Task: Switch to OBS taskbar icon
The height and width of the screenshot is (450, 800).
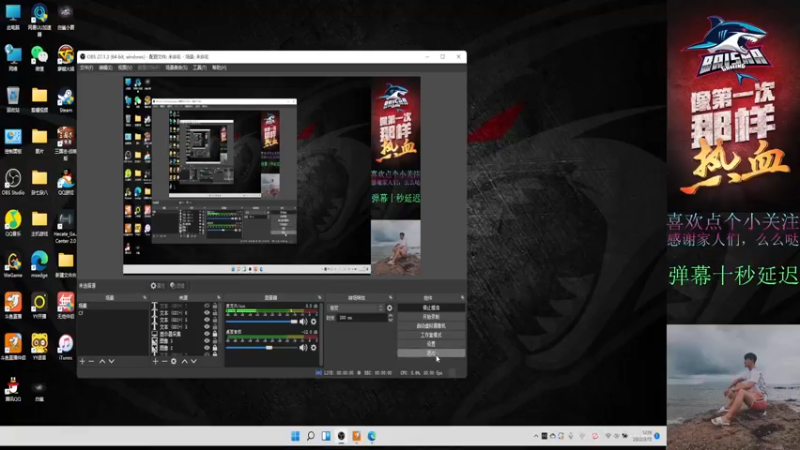Action: (x=341, y=436)
